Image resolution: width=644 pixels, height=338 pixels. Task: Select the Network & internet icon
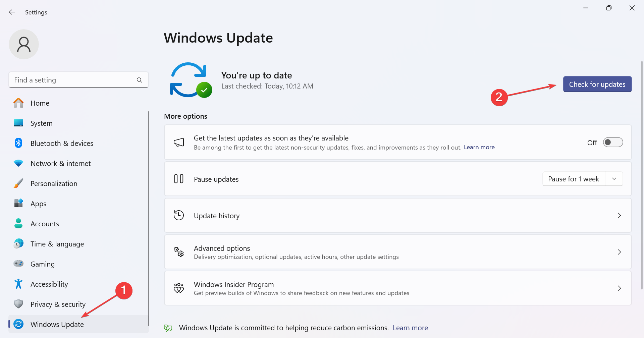pos(18,163)
